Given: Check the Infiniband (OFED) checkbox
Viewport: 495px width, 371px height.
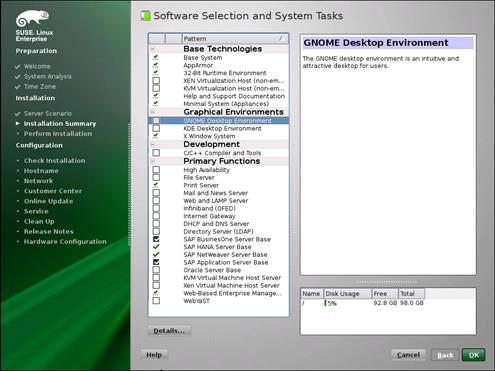Looking at the screenshot, I should (x=156, y=208).
